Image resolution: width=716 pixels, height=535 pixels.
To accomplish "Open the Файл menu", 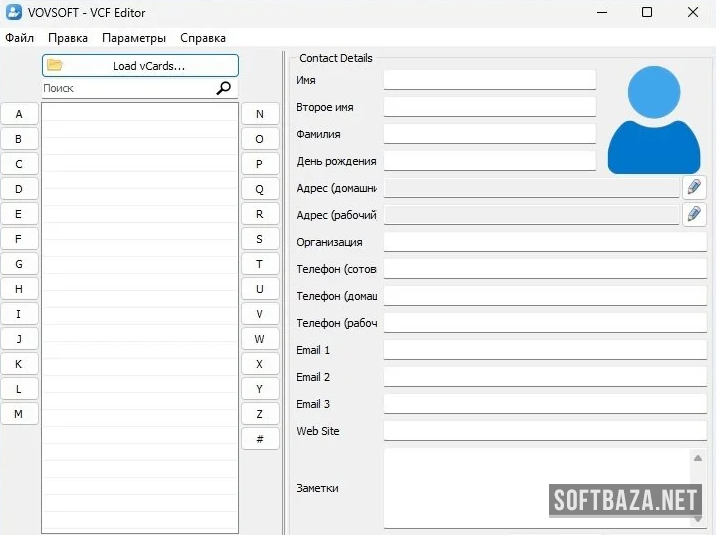I will 19,38.
